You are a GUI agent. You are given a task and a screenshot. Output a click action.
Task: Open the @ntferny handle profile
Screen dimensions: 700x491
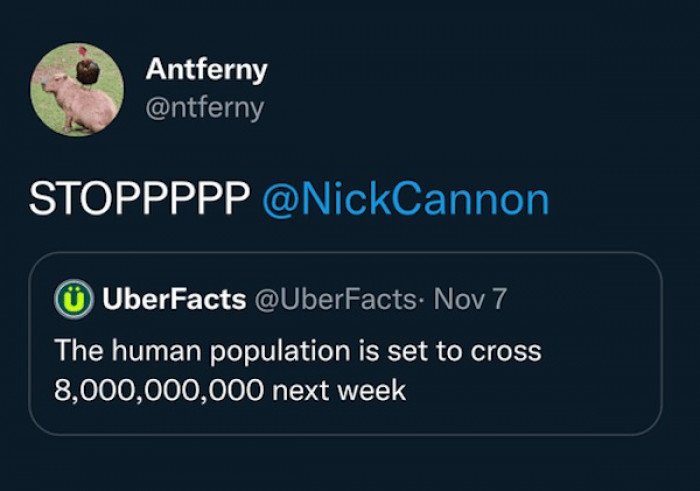tap(204, 107)
